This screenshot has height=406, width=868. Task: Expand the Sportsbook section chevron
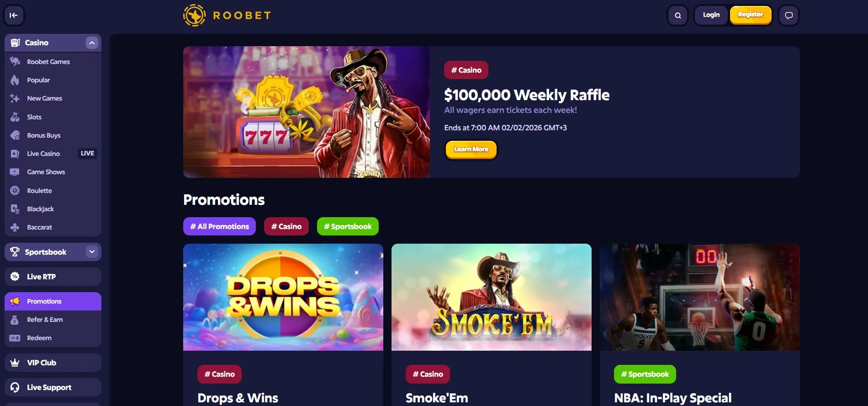pos(92,252)
